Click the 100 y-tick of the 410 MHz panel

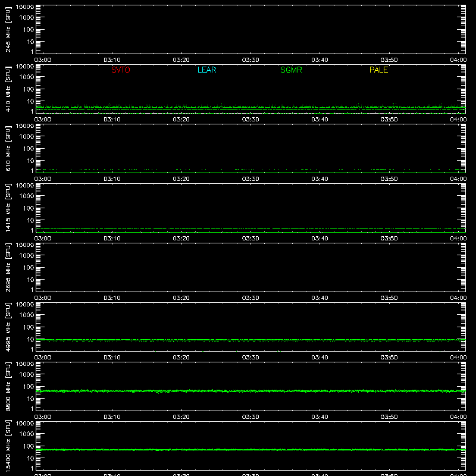pos(28,89)
